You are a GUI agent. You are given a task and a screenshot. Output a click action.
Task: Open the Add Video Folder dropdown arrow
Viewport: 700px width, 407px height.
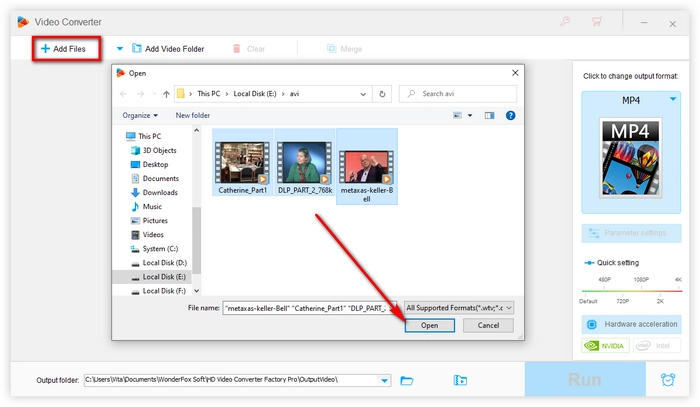(x=120, y=48)
